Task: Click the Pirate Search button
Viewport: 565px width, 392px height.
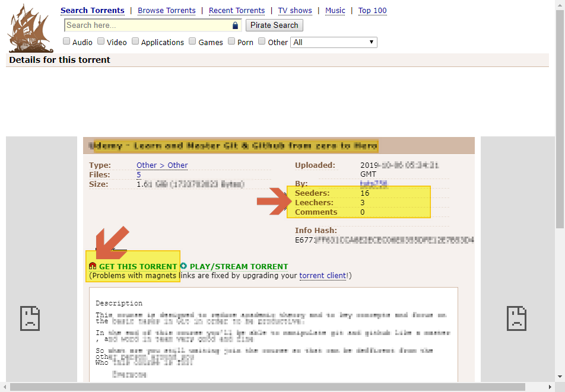Action: tap(274, 25)
